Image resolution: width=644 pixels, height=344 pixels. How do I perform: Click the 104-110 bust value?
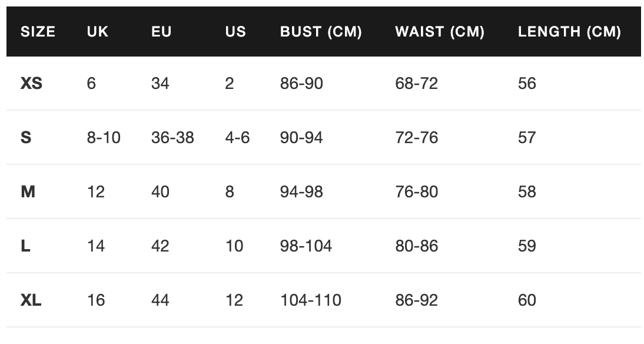pos(310,300)
